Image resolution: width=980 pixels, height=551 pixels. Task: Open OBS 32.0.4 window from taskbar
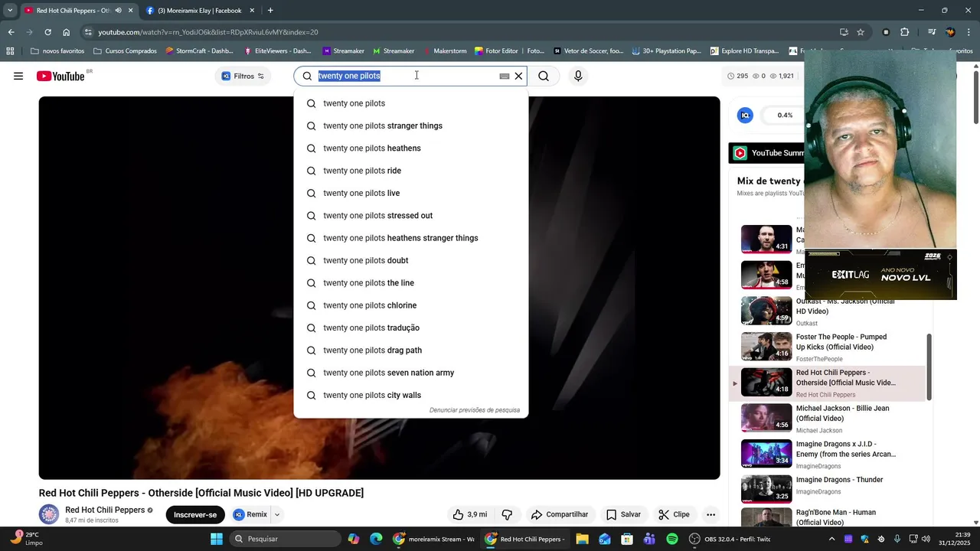point(729,539)
